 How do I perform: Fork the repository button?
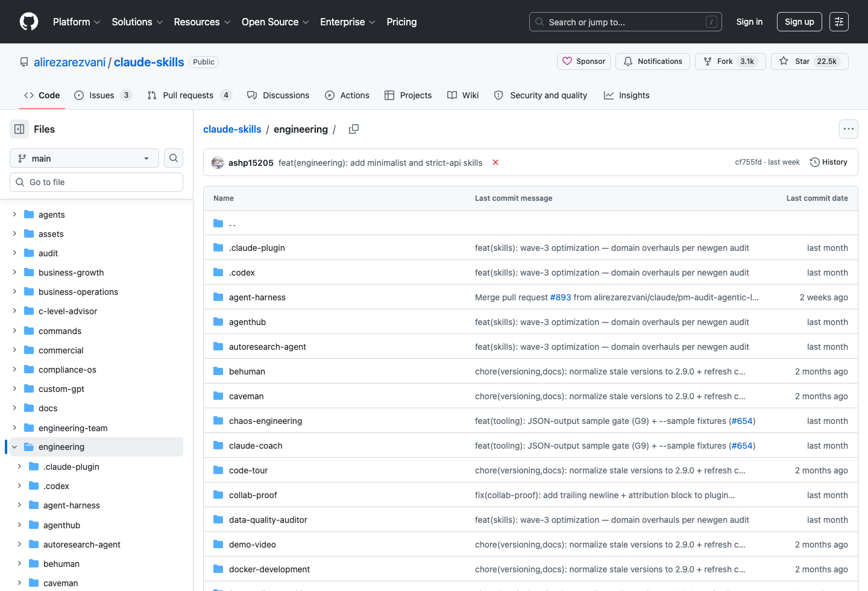pos(730,62)
